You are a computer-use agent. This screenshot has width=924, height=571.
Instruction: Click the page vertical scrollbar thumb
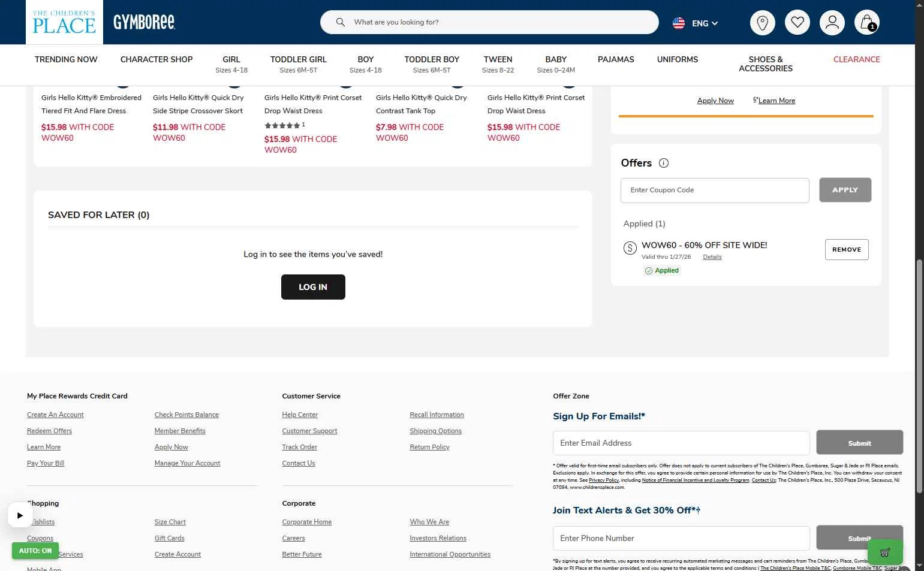coord(919,376)
